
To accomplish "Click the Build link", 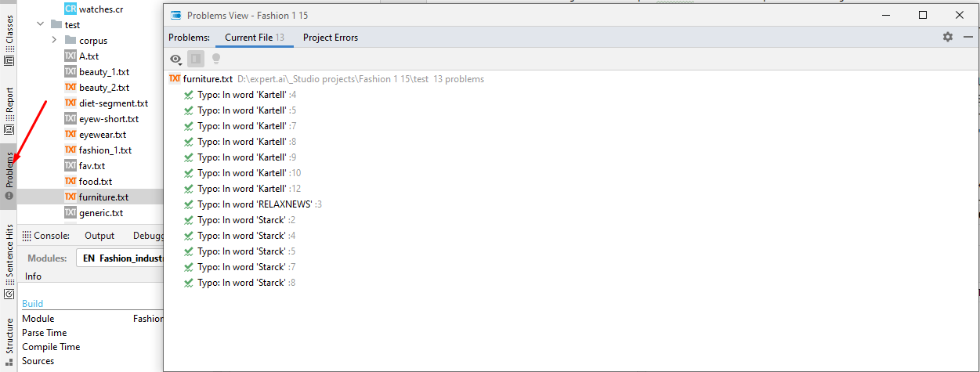I will (x=33, y=304).
